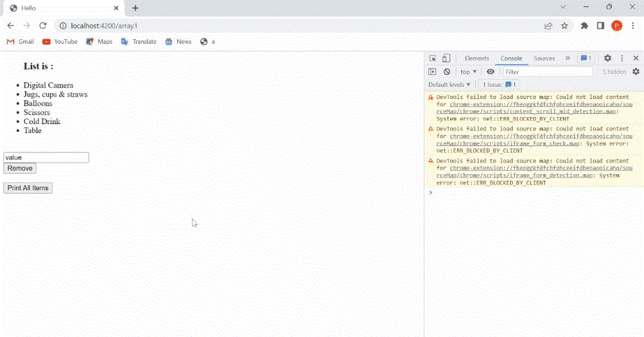Open the iframe_form_check.map source link
The height and width of the screenshot is (337, 644).
point(535,140)
